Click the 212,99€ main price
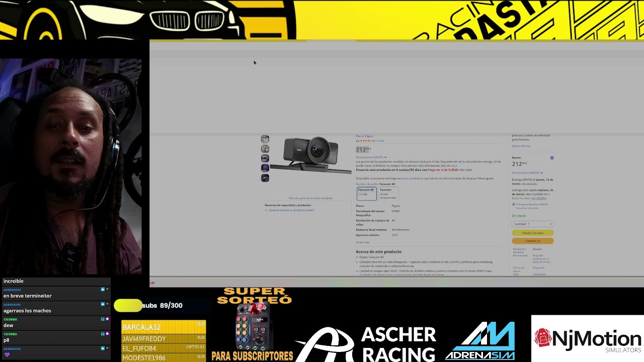 click(x=363, y=149)
